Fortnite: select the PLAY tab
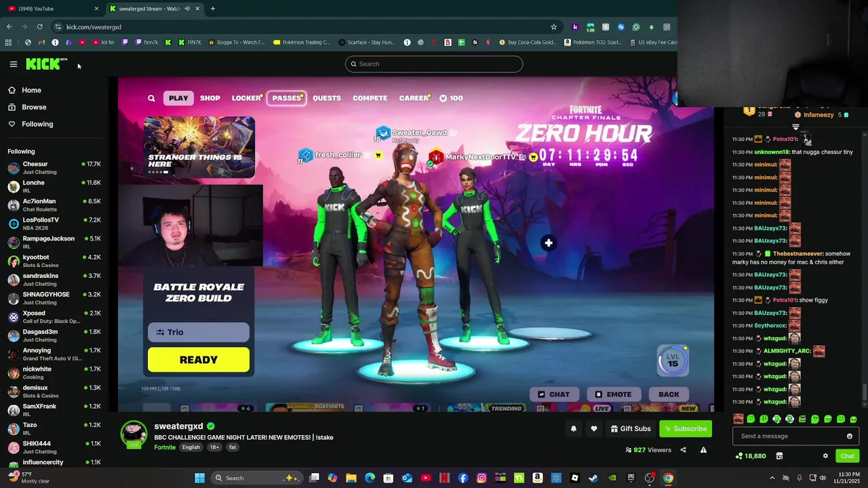The height and width of the screenshot is (488, 868). click(x=178, y=98)
